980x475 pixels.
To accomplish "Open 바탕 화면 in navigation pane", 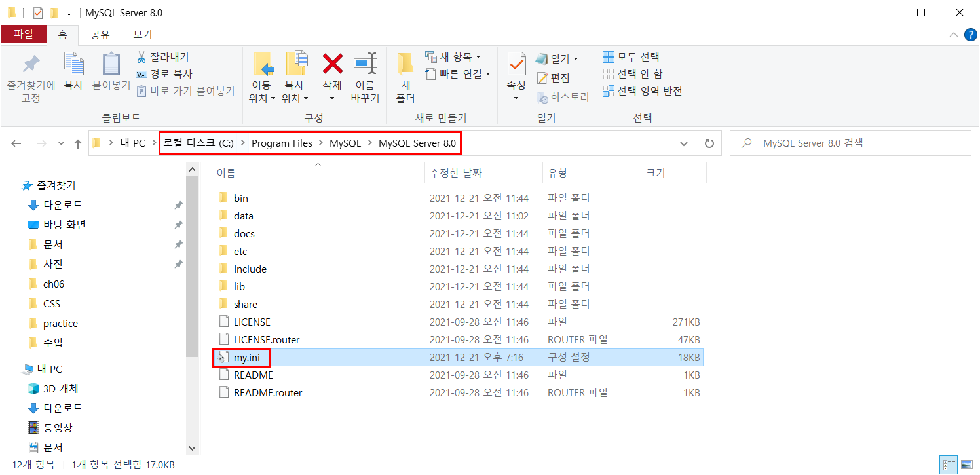I will pos(64,225).
